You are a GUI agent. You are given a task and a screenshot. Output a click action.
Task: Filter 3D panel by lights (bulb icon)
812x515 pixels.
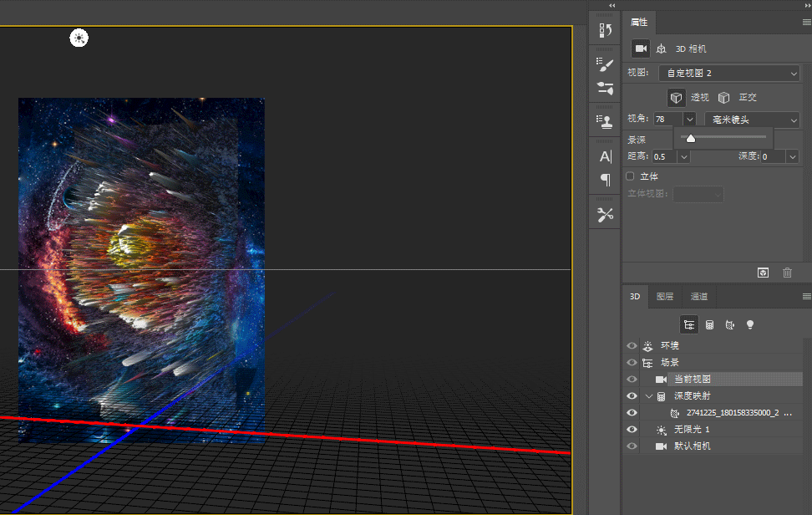click(750, 324)
